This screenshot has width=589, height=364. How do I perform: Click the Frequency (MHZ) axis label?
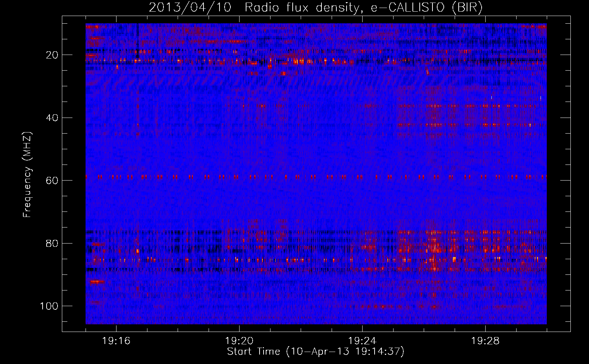(27, 175)
